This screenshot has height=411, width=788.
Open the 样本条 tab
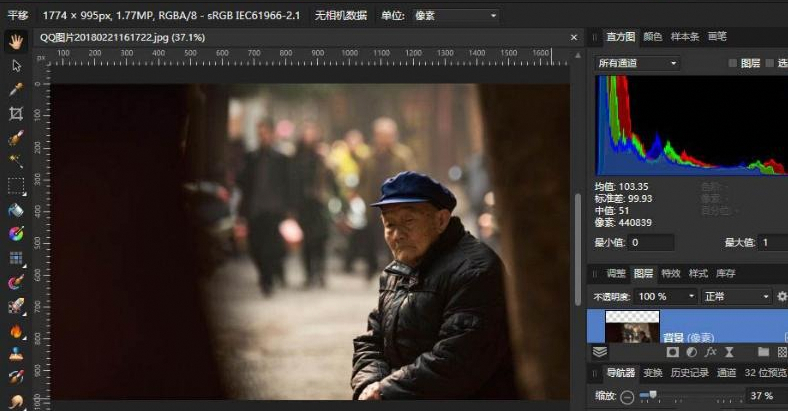coord(684,37)
